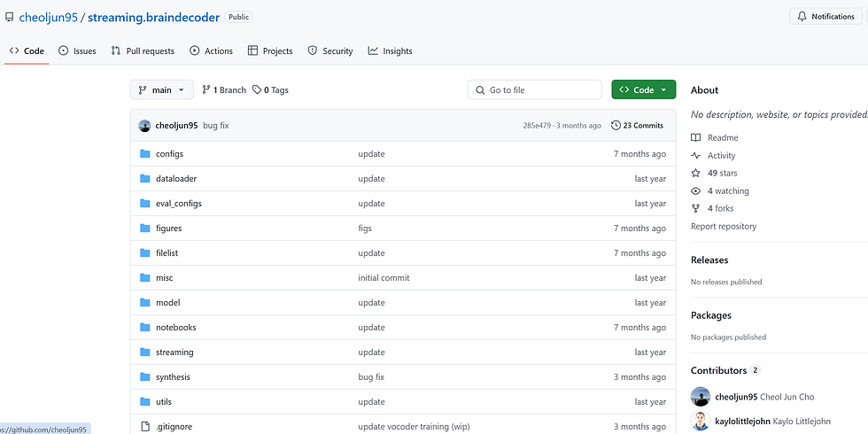
Task: Open the Security tab
Action: 330,51
